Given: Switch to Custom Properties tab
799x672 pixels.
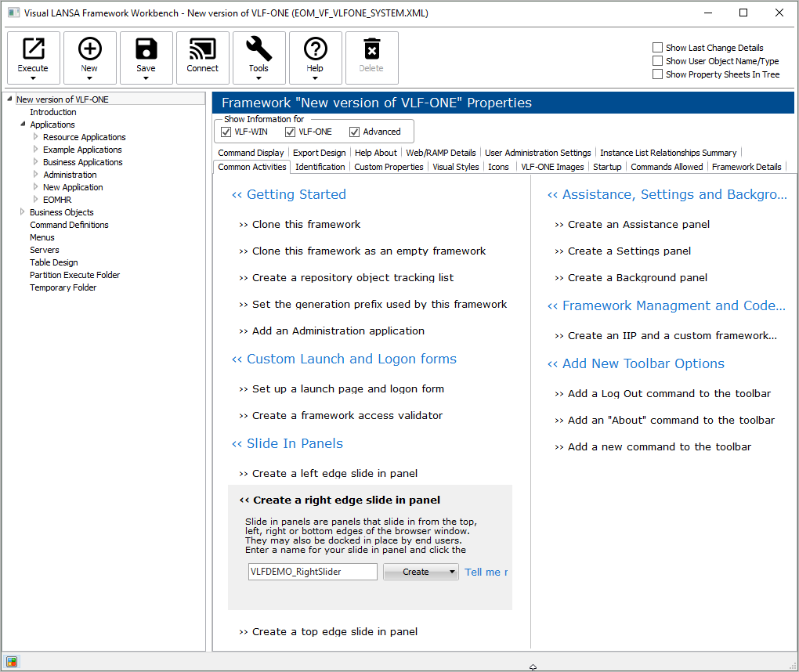Looking at the screenshot, I should (x=389, y=167).
